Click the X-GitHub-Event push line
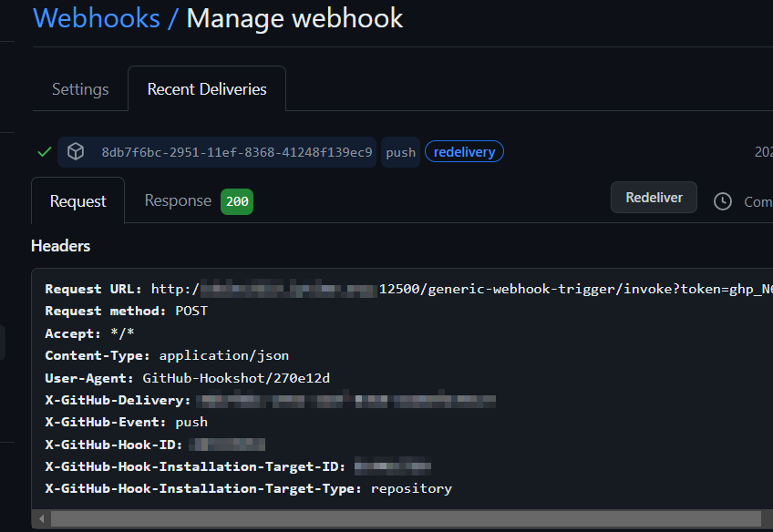773x532 pixels. click(126, 422)
